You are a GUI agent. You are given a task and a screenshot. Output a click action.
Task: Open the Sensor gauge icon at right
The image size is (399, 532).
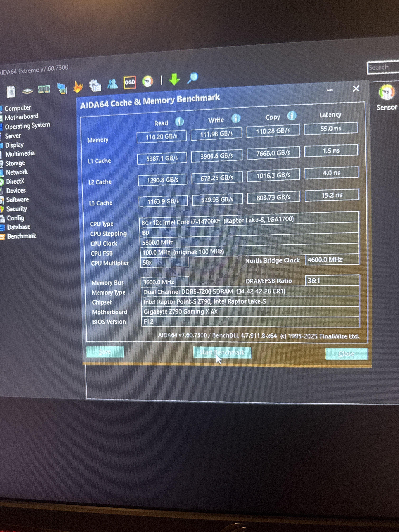387,92
